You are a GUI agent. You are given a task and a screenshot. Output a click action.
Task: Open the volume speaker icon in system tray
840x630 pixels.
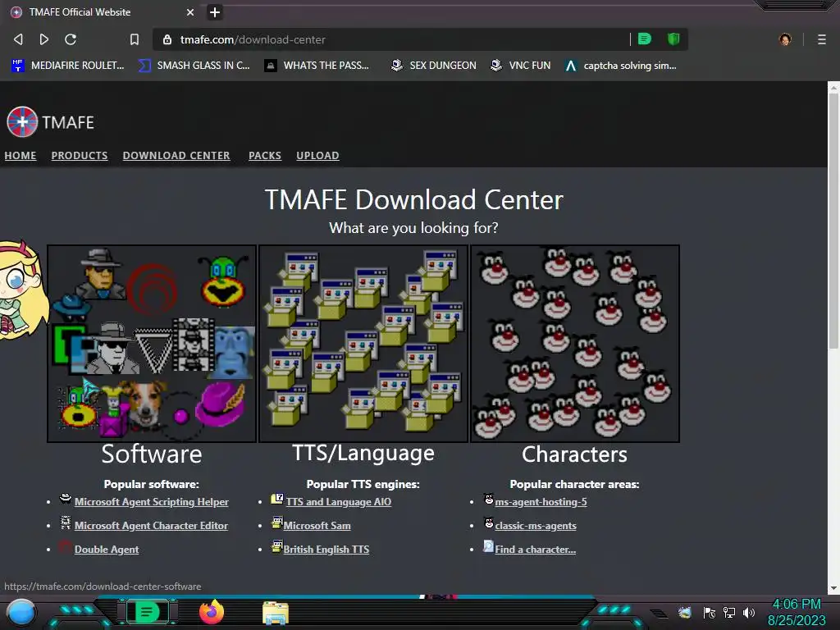click(x=748, y=612)
